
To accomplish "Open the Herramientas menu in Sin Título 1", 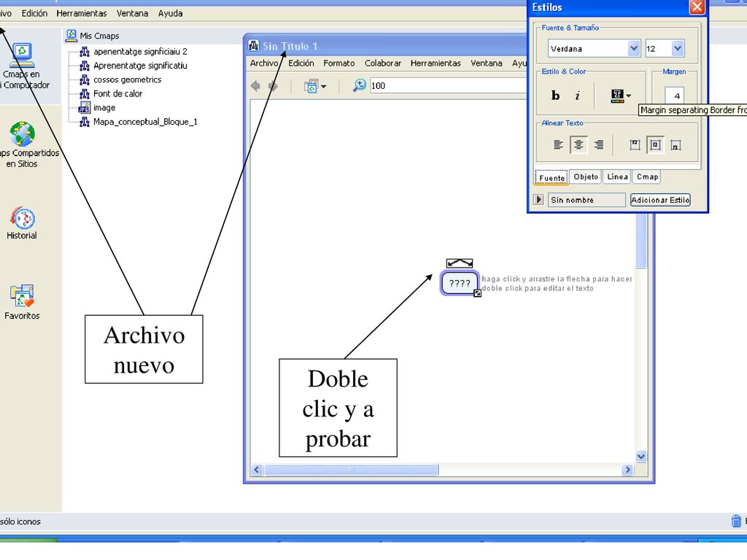I will coord(436,63).
